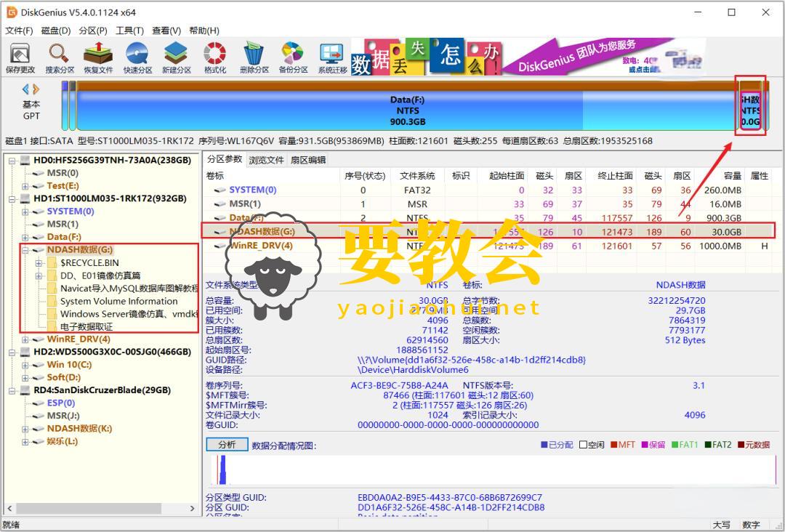Select HD0:HFS256G39TNH disk in tree

click(x=112, y=160)
